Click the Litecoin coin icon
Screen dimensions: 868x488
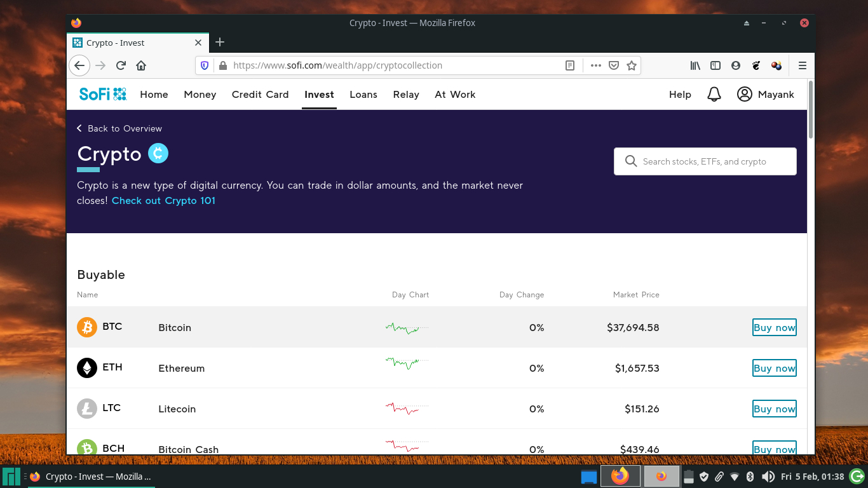click(87, 409)
